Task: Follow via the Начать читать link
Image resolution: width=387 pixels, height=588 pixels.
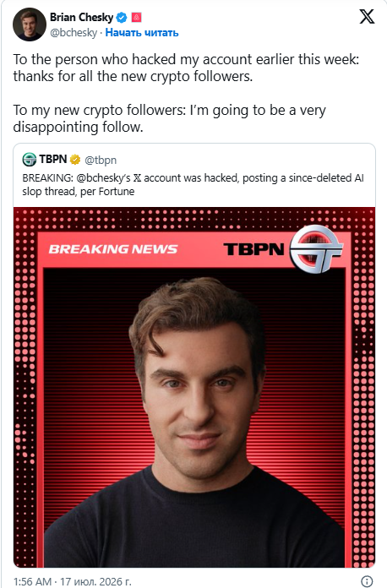Action: pyautogui.click(x=142, y=33)
